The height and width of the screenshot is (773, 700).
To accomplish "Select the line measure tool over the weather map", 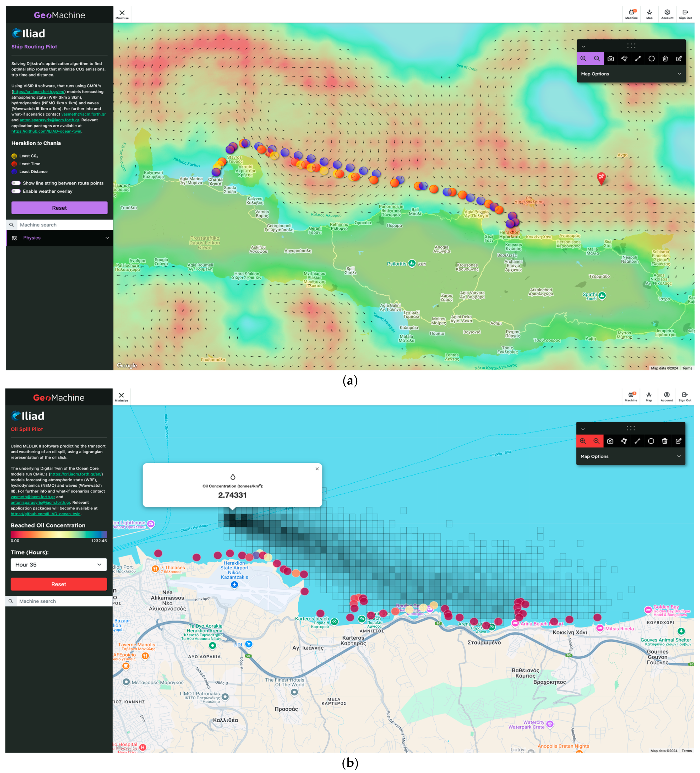I will [x=638, y=59].
